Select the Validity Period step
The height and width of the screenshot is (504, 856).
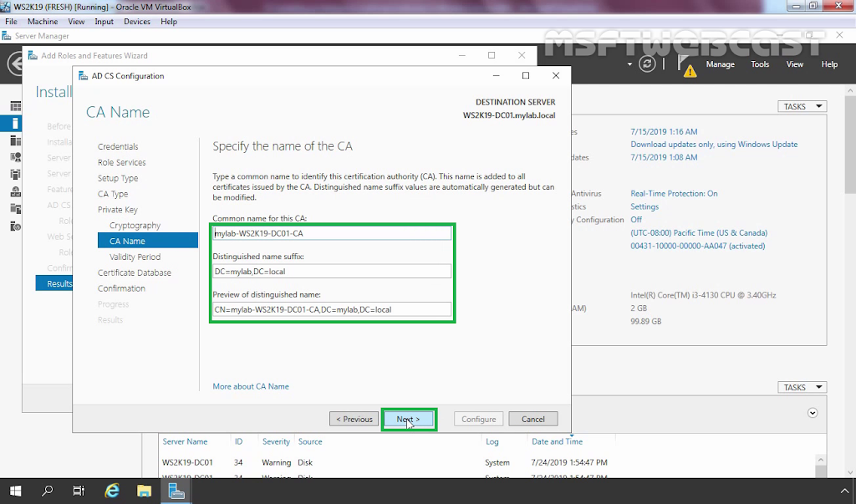pyautogui.click(x=135, y=257)
